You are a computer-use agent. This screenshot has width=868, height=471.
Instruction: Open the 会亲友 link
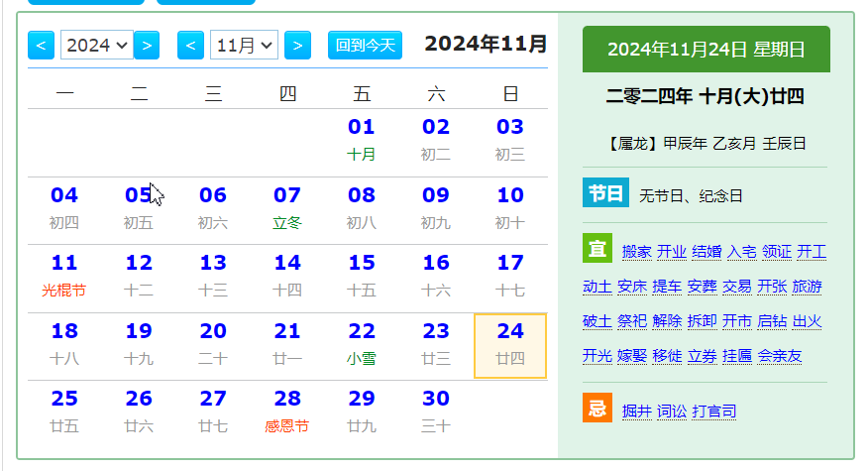pyautogui.click(x=780, y=356)
